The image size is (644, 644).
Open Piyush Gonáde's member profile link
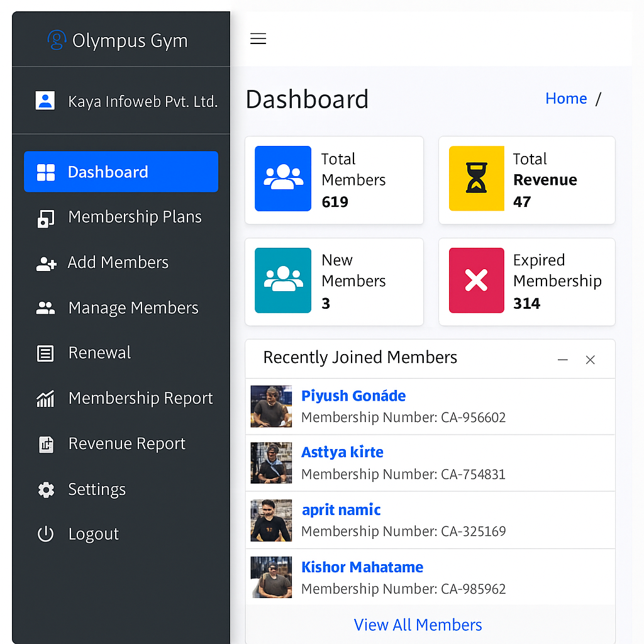(x=353, y=396)
